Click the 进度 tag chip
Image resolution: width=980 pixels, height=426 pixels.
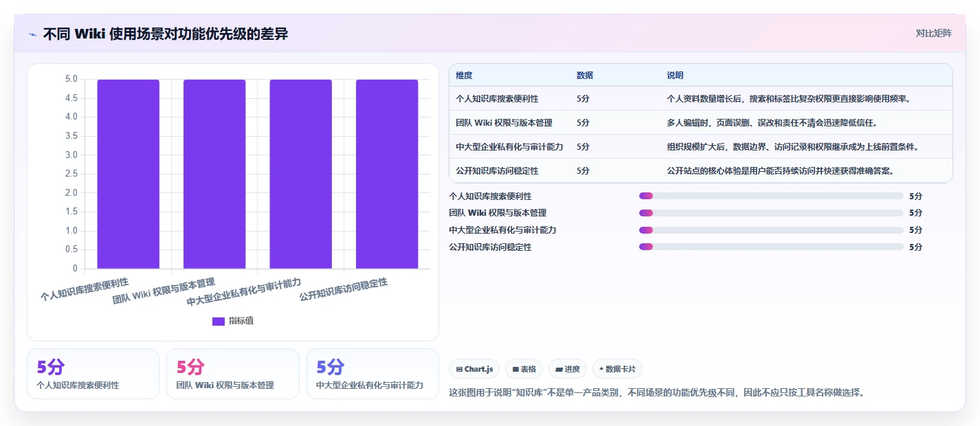click(568, 369)
